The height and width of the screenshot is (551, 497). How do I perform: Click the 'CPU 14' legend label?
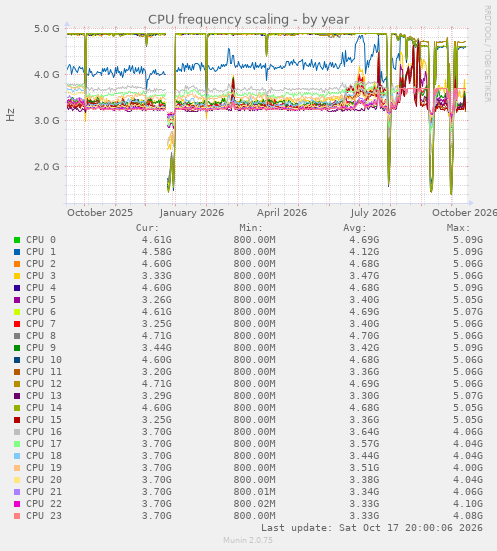44,408
